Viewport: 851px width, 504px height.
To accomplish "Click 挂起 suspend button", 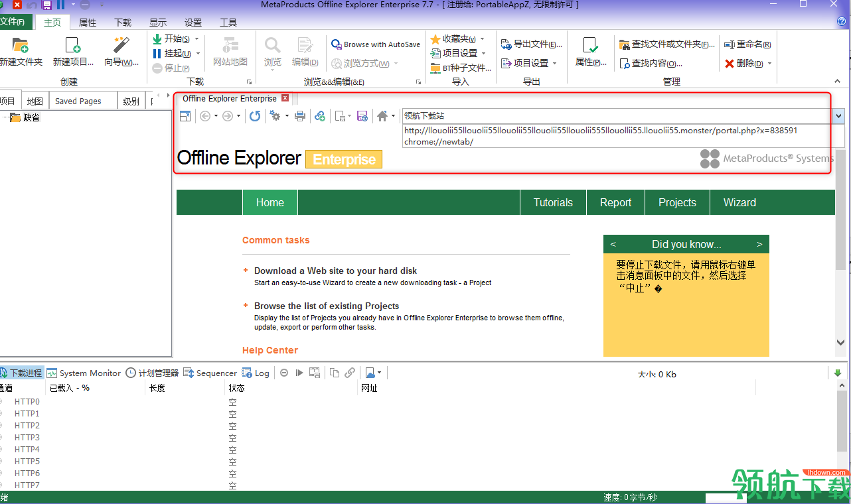I will [171, 53].
